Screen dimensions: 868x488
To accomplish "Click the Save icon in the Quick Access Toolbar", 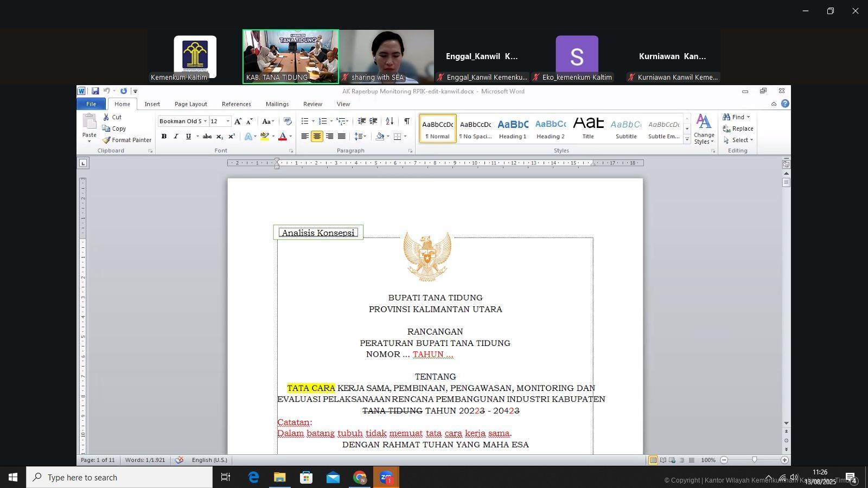I will [x=95, y=91].
